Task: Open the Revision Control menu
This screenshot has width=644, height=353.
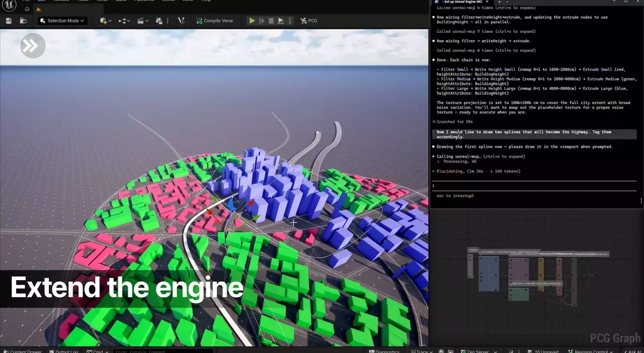Action: click(590, 351)
